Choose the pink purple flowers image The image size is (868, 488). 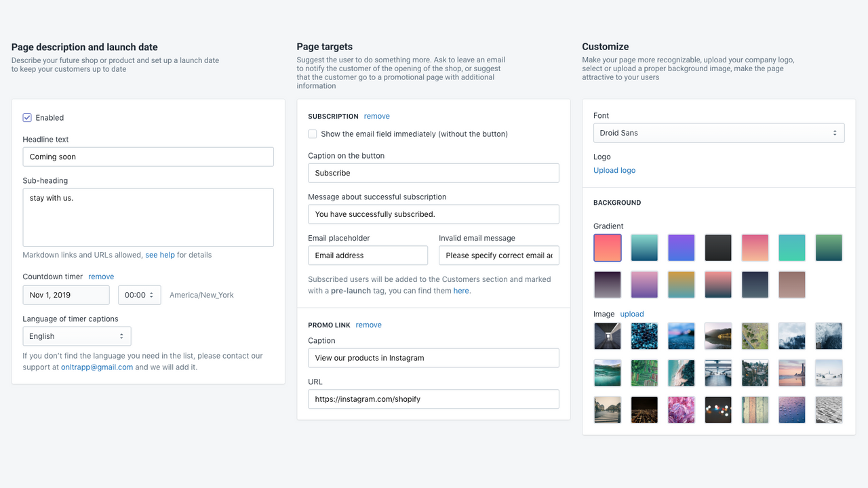(x=682, y=410)
